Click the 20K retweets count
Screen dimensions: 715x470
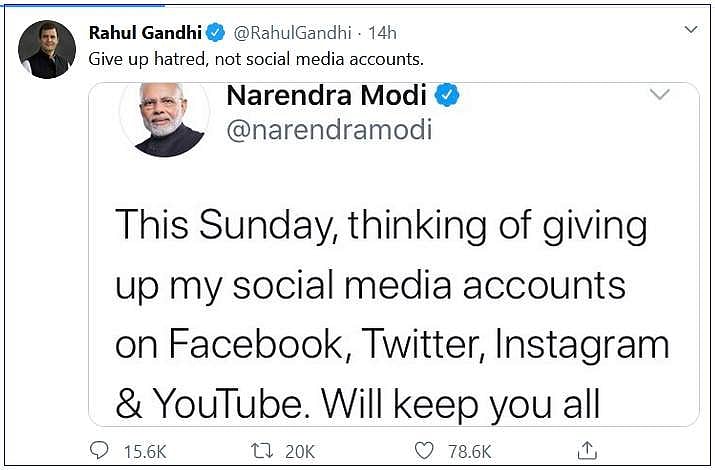coord(299,451)
